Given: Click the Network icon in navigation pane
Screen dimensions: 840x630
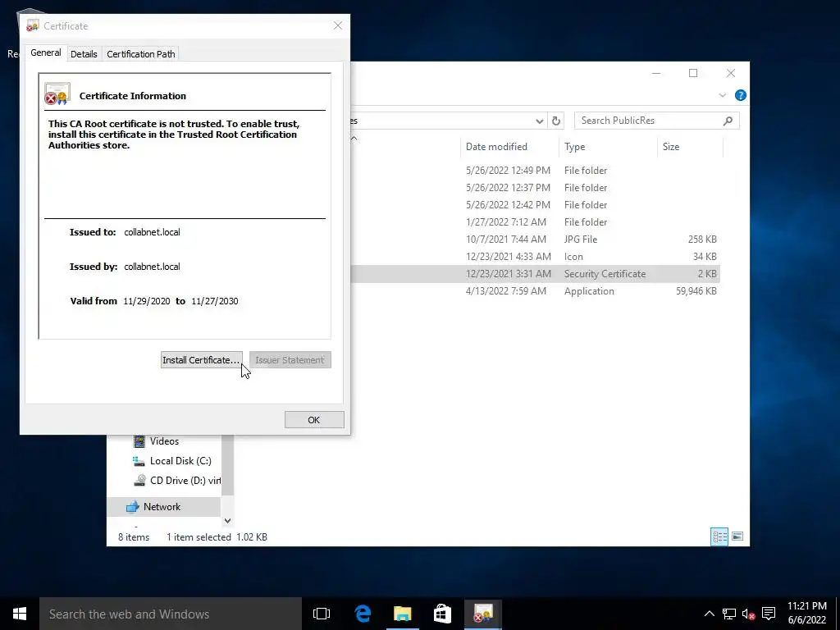Looking at the screenshot, I should 132,507.
